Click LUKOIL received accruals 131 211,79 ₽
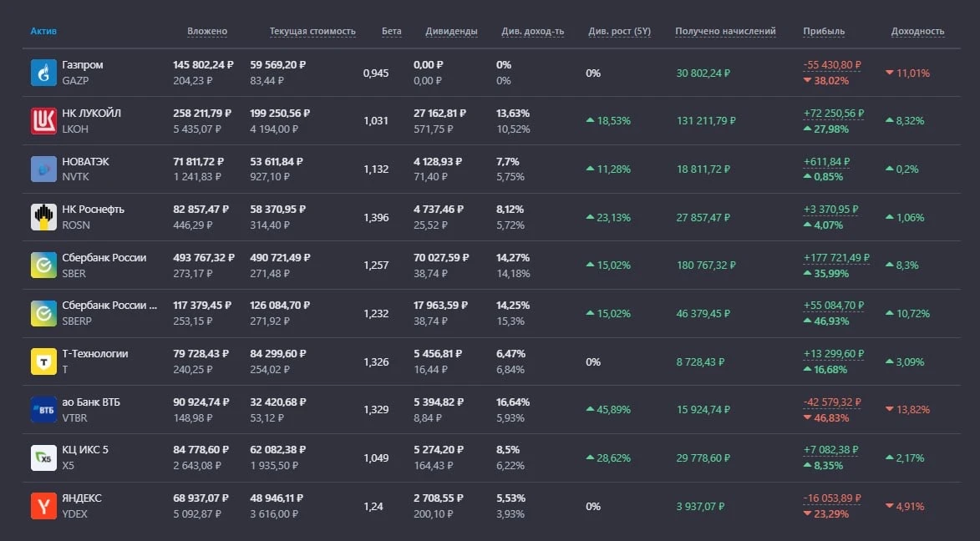 tap(706, 120)
